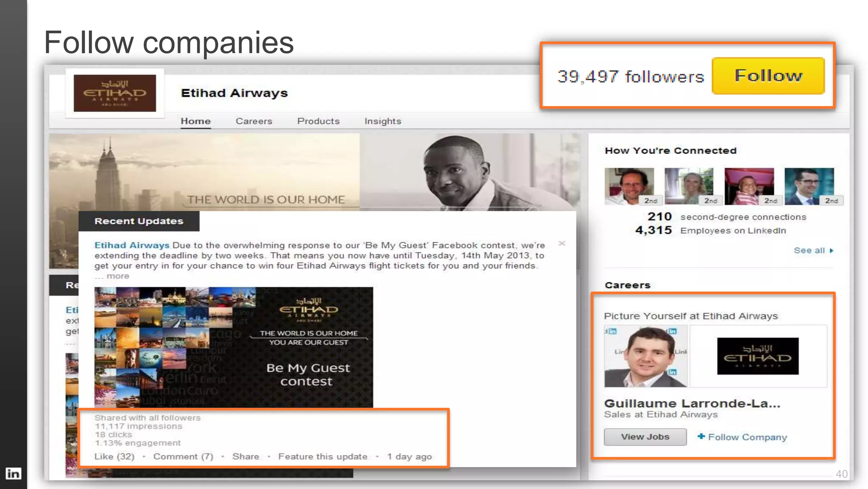Open the Be My Guest contest image
The height and width of the screenshot is (489, 868).
coord(234,347)
